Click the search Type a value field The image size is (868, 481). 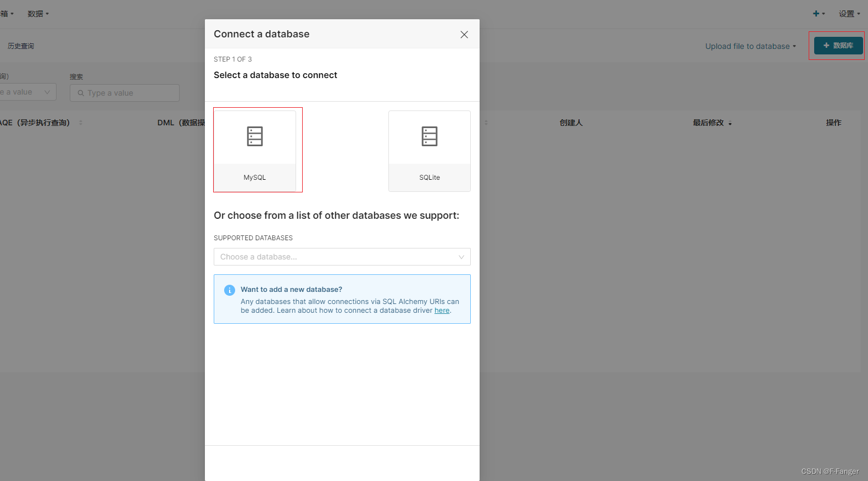pos(125,93)
